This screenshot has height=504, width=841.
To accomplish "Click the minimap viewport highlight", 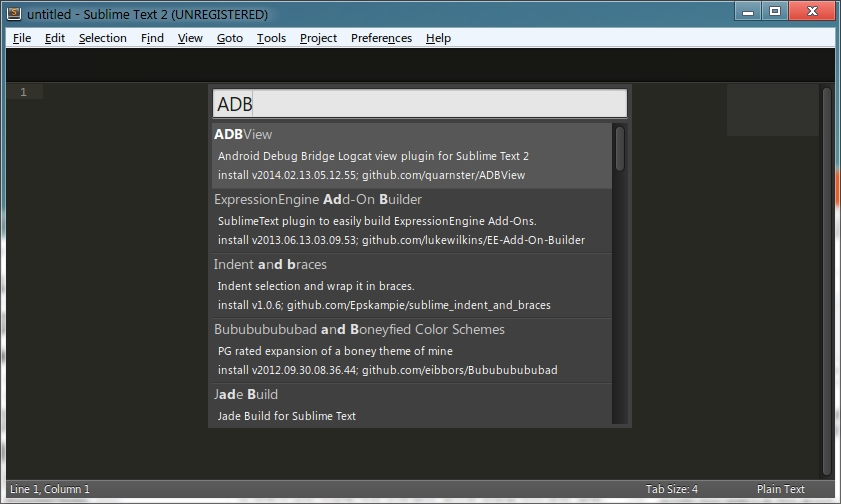I will tap(773, 110).
